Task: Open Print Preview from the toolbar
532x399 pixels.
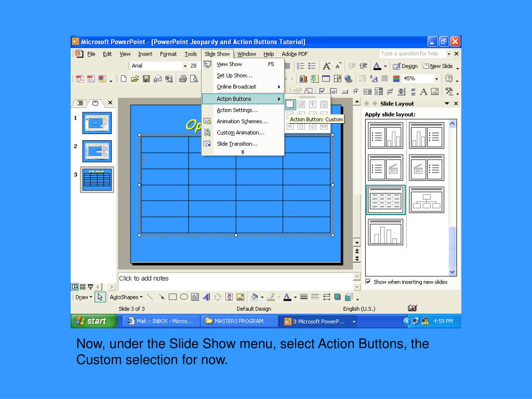Action: tap(194, 79)
